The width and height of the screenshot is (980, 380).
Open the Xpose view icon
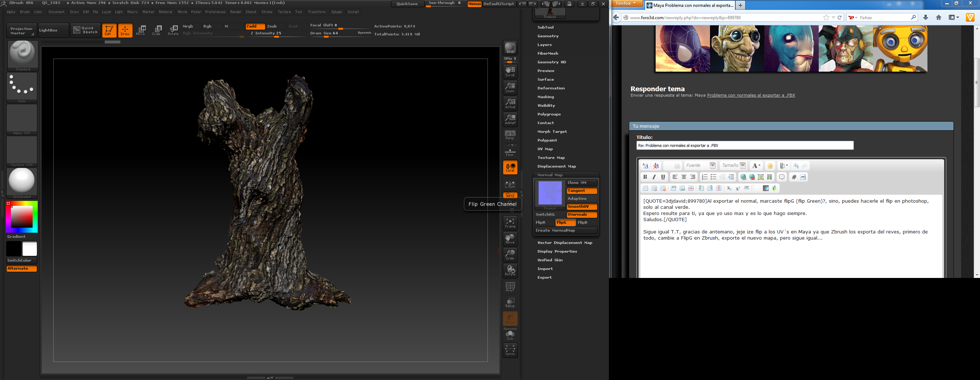(x=510, y=350)
